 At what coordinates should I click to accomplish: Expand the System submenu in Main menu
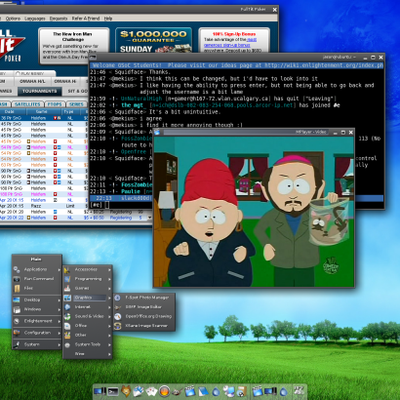click(37, 344)
